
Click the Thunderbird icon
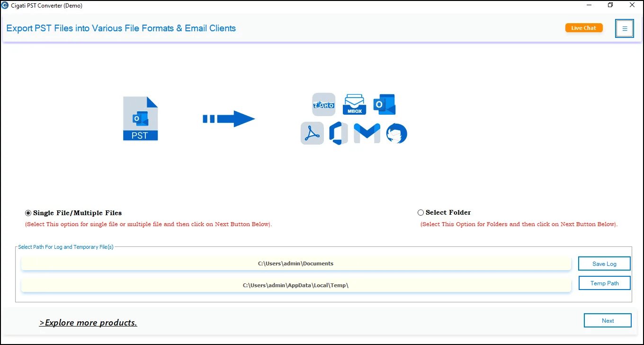pos(396,133)
